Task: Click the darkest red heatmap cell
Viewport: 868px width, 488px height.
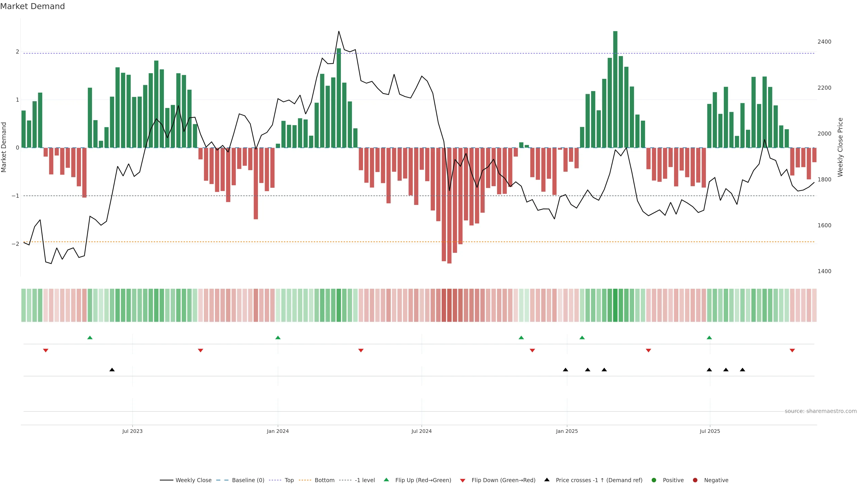Action: (449, 305)
